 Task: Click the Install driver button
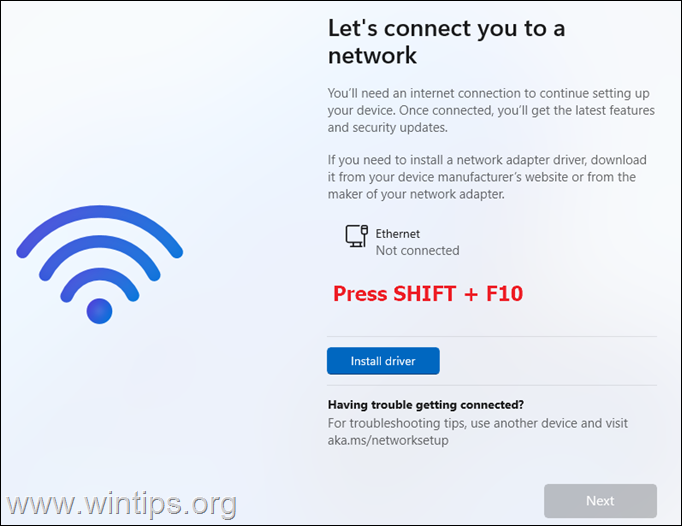point(383,361)
